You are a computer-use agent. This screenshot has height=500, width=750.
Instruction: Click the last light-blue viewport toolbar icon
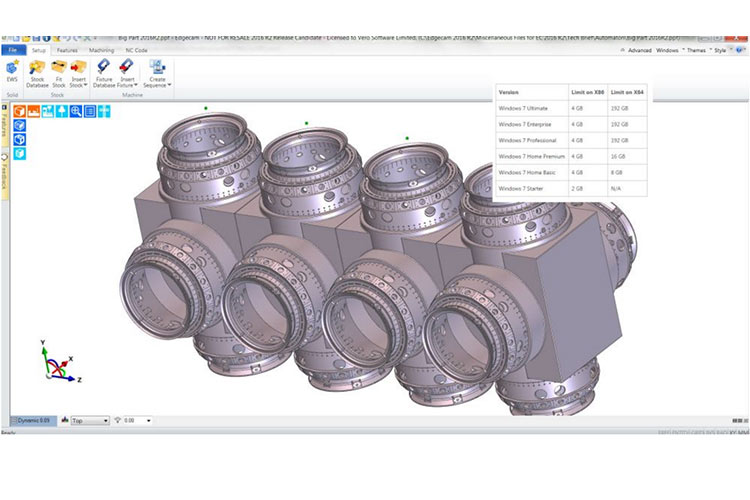coord(104,111)
